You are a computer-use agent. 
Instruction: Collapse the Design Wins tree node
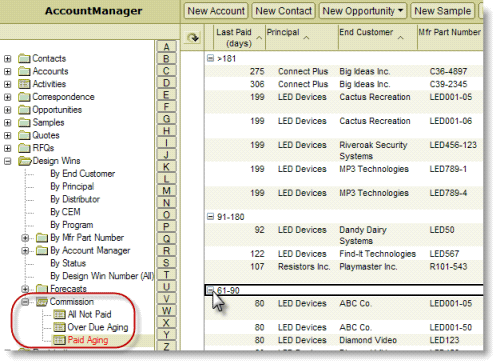tap(7, 161)
